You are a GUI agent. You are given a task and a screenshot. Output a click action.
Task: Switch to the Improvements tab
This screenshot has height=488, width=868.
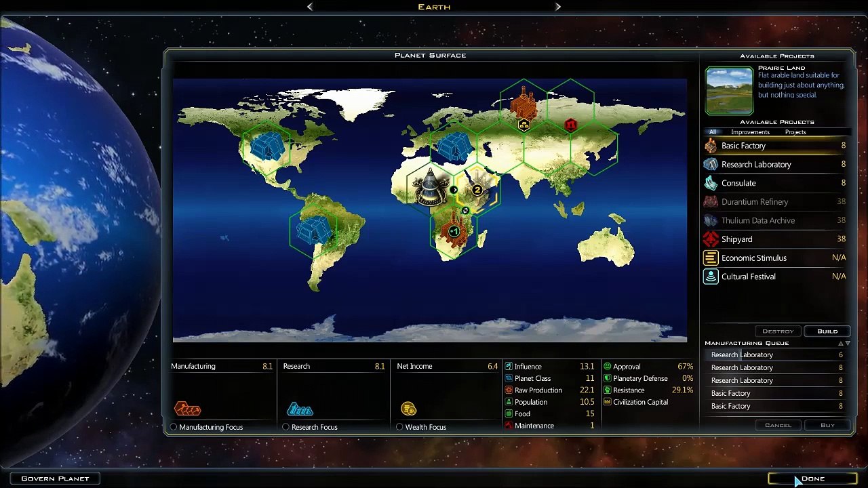click(x=750, y=132)
